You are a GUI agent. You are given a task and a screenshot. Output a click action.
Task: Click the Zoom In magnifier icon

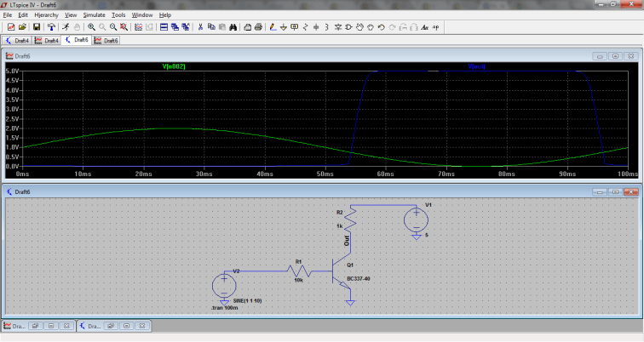tap(92, 27)
